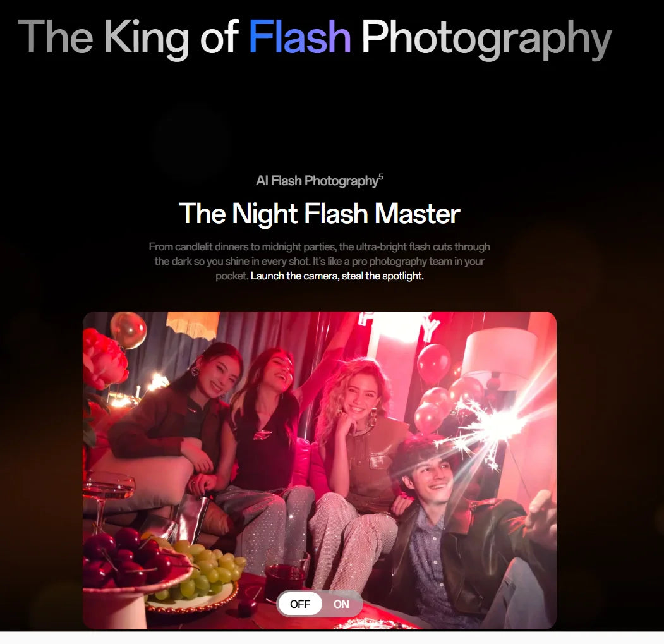
Task: Click the blue Flash word in headline
Action: [299, 37]
